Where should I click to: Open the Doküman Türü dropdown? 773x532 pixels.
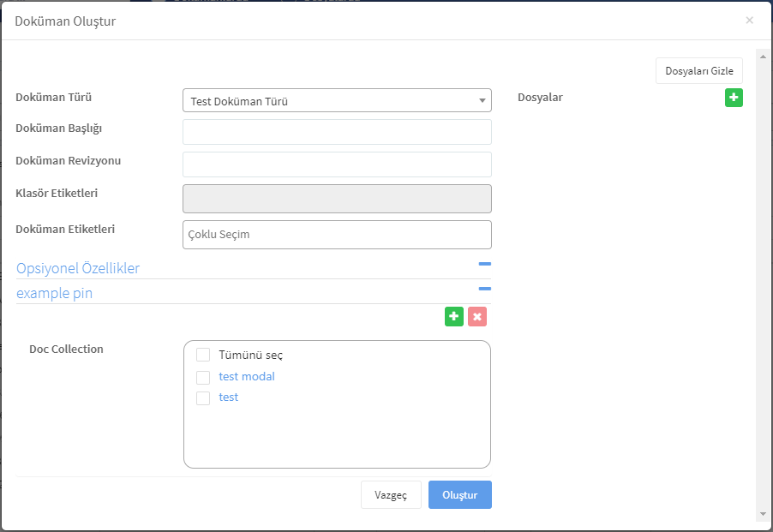click(x=337, y=100)
